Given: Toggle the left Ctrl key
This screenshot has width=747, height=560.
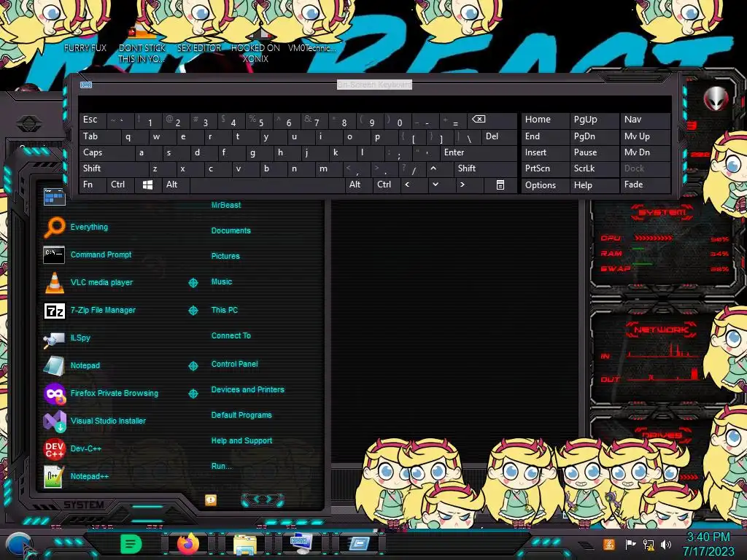Looking at the screenshot, I should coord(120,184).
